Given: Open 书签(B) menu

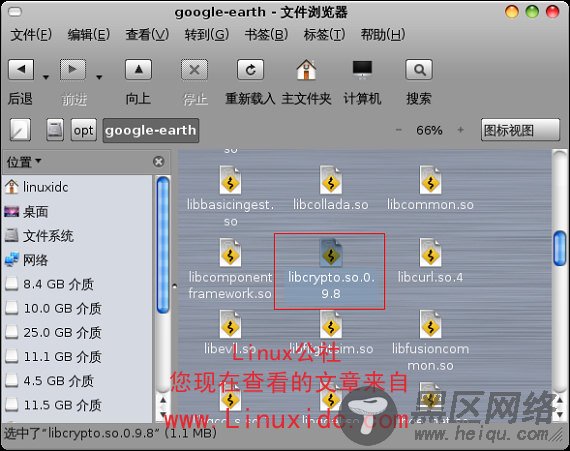Looking at the screenshot, I should [266, 35].
